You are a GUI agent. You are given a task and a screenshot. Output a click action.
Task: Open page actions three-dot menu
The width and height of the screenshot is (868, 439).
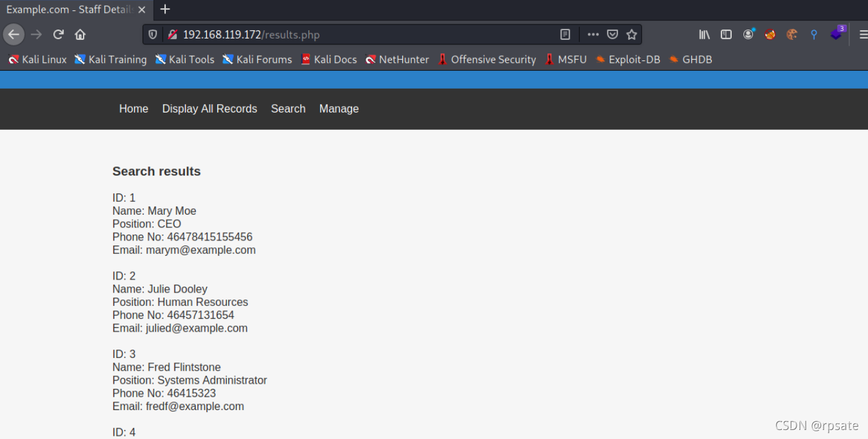[x=593, y=35]
